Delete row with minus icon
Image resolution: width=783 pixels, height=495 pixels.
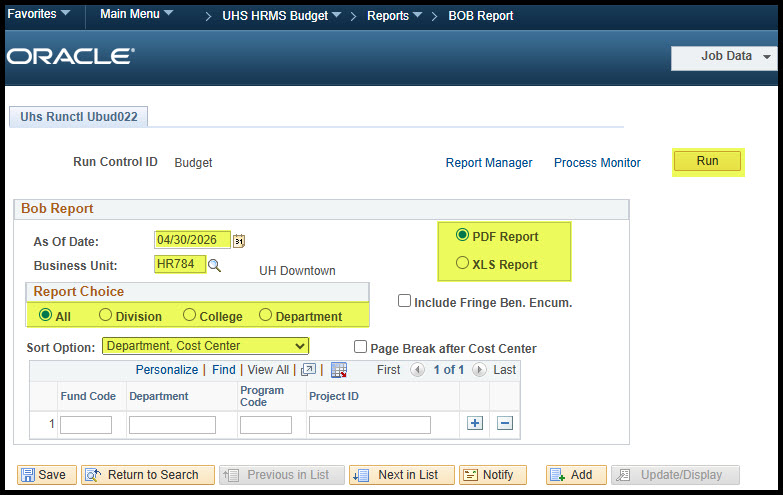[x=505, y=423]
